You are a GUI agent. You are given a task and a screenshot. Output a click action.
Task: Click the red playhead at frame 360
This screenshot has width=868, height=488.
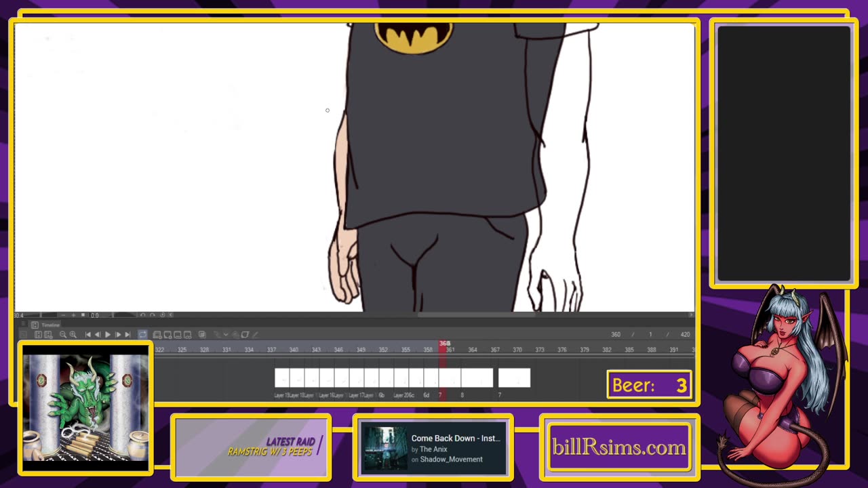pyautogui.click(x=444, y=344)
